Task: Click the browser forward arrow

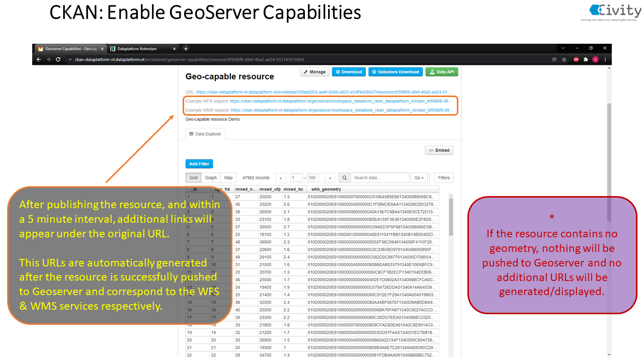Action: click(x=48, y=59)
